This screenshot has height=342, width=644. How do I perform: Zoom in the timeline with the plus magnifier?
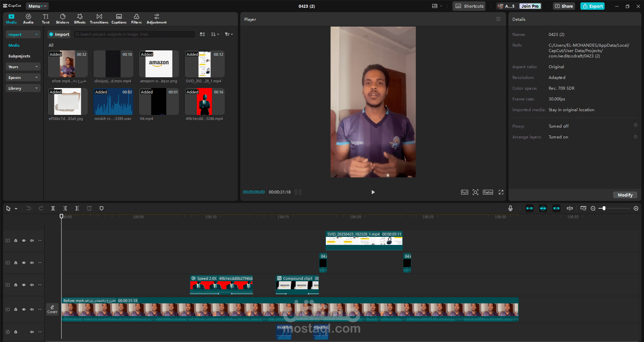click(636, 208)
